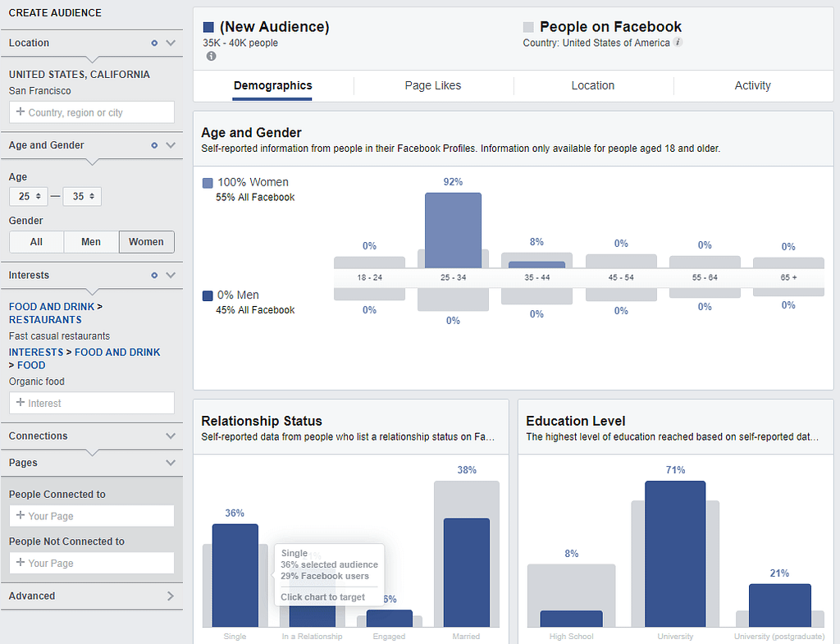Collapse the Age and Gender section chevron
Screen dimensions: 840x644
point(171,145)
